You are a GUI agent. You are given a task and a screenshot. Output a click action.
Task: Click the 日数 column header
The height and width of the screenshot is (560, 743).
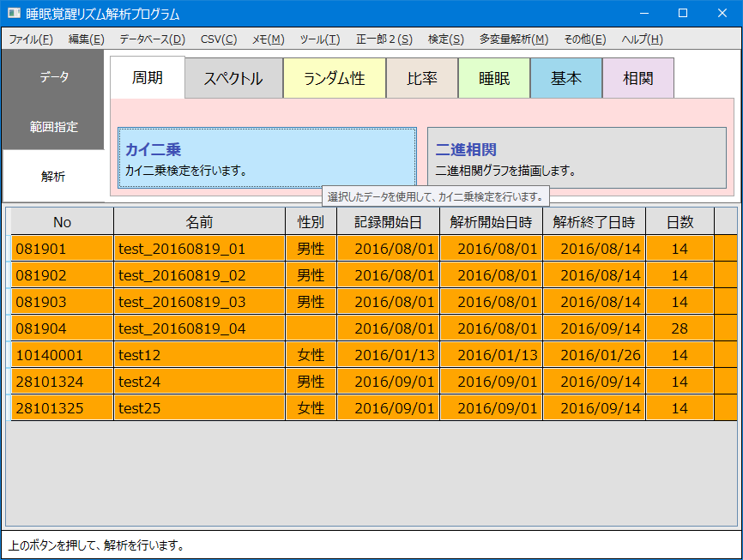(x=680, y=222)
